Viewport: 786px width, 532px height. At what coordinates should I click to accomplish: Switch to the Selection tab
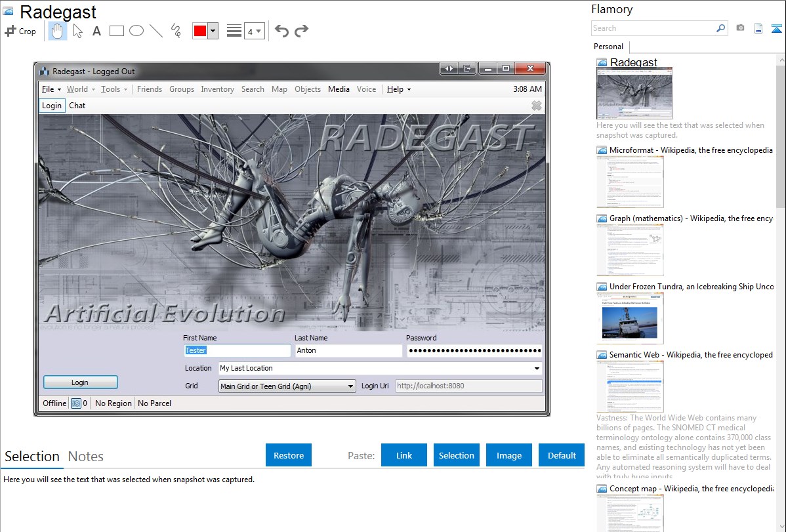(x=32, y=457)
